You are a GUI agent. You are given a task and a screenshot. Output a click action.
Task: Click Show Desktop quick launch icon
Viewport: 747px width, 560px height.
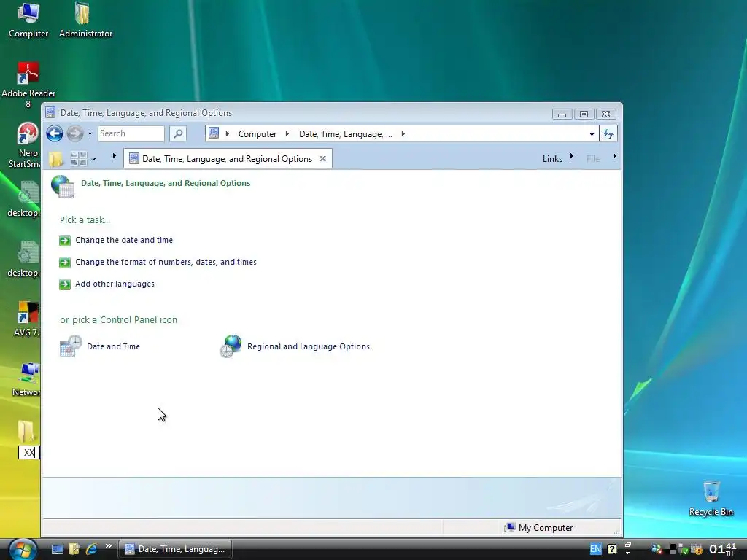58,550
